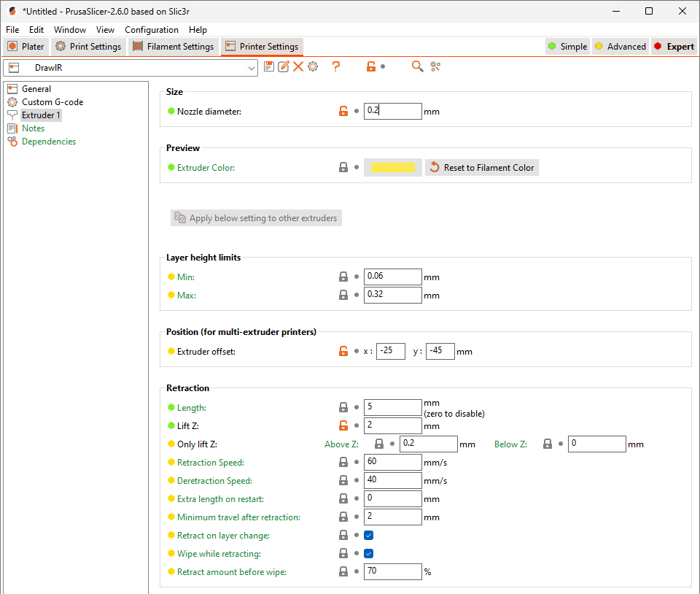Delete the preset with the X icon

coord(298,66)
